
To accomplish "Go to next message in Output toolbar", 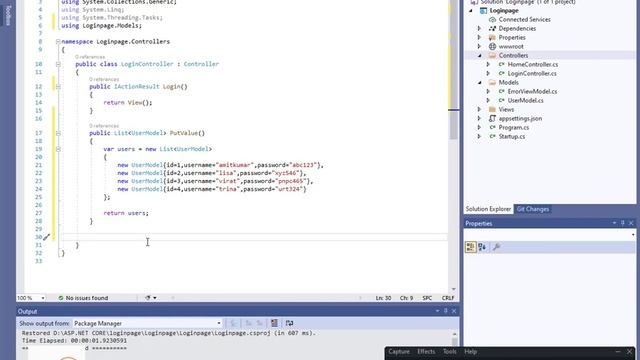I will [x=259, y=323].
